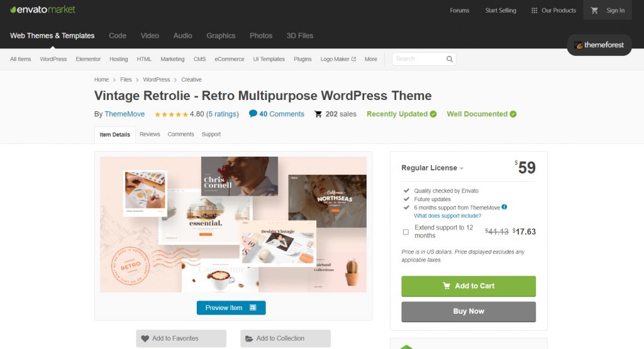The height and width of the screenshot is (349, 644).
Task: Click the comments speech bubble icon
Action: pos(253,114)
